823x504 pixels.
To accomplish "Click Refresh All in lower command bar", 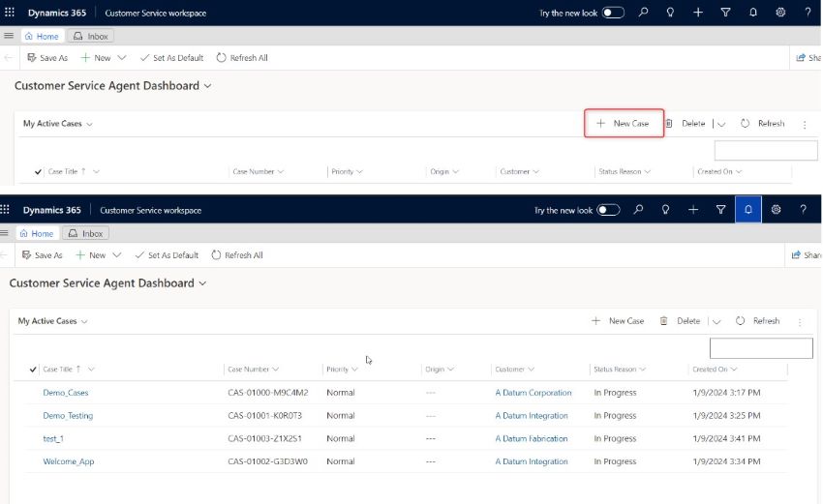I will click(x=237, y=254).
